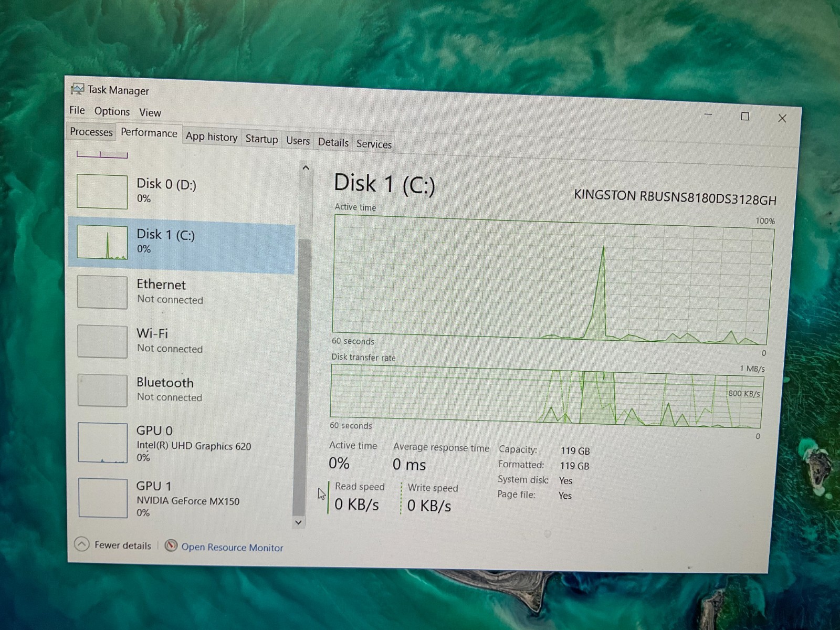This screenshot has width=840, height=630.
Task: Click the GPU 0 mini graph thumbnail
Action: click(103, 443)
